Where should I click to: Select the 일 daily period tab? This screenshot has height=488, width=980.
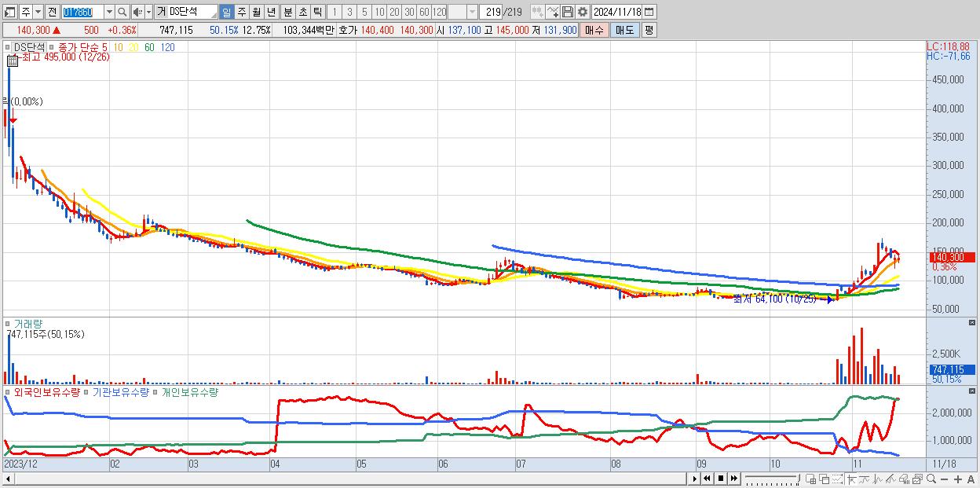click(x=226, y=12)
